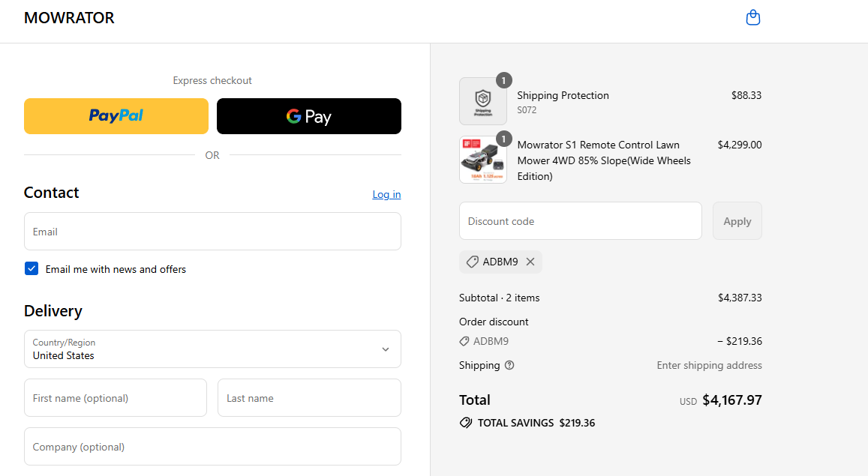Click the MOWRATOR store logo
The width and height of the screenshot is (868, 476).
(69, 18)
